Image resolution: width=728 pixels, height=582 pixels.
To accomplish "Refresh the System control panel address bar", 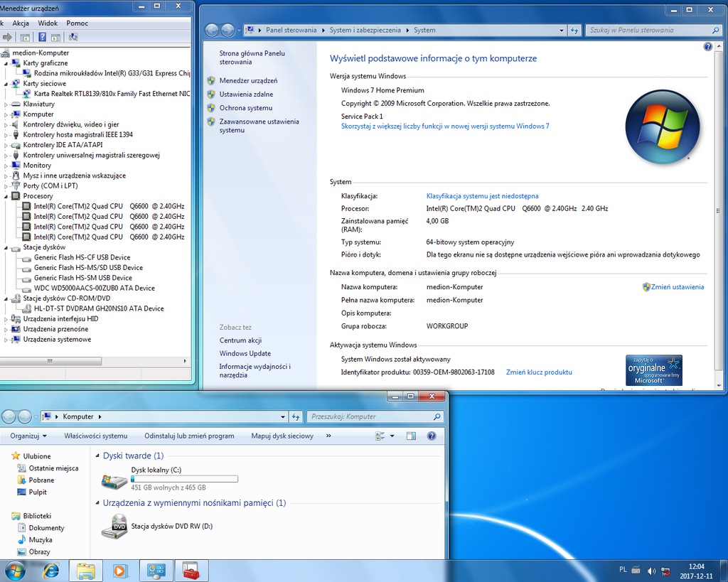I will point(574,30).
